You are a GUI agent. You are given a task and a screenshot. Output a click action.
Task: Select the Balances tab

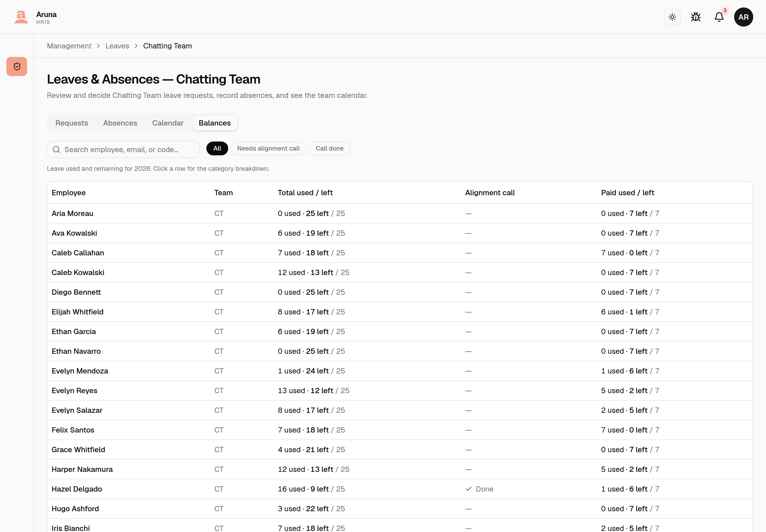tap(215, 123)
